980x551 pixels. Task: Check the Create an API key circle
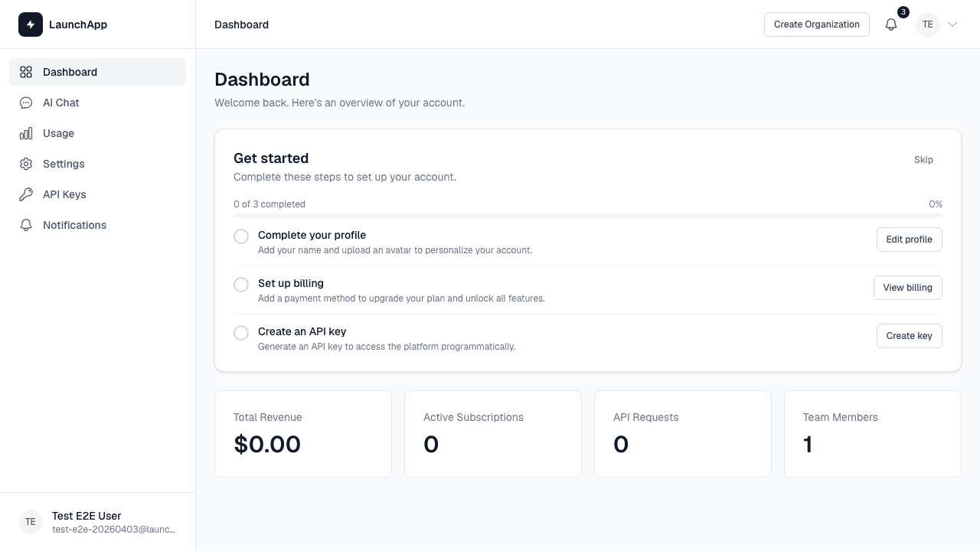pos(241,333)
